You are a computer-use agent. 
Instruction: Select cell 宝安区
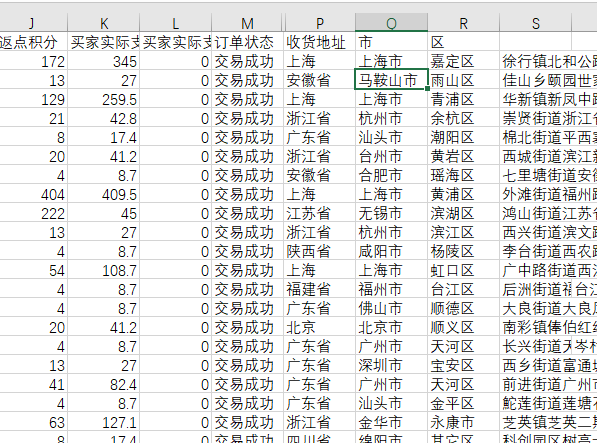point(463,365)
